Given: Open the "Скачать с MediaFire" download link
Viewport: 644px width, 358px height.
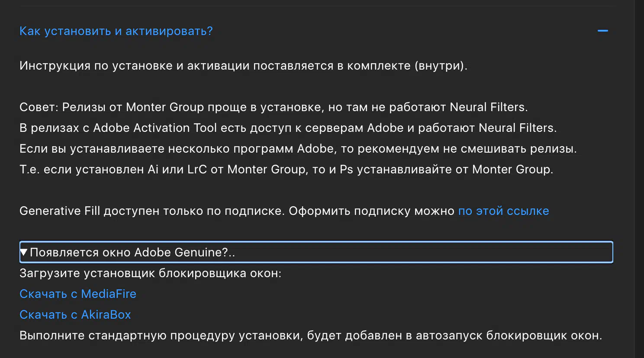Looking at the screenshot, I should click(x=78, y=294).
